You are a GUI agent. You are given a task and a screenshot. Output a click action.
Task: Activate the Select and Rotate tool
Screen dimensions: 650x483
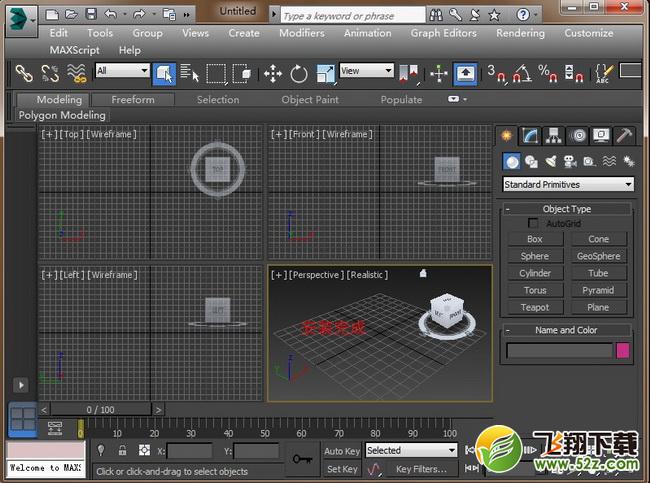pos(298,74)
